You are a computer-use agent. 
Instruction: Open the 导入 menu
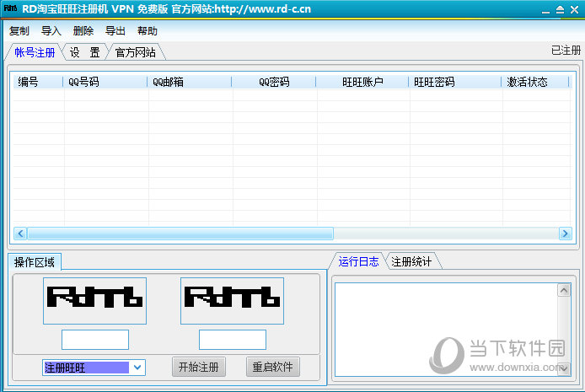point(51,31)
